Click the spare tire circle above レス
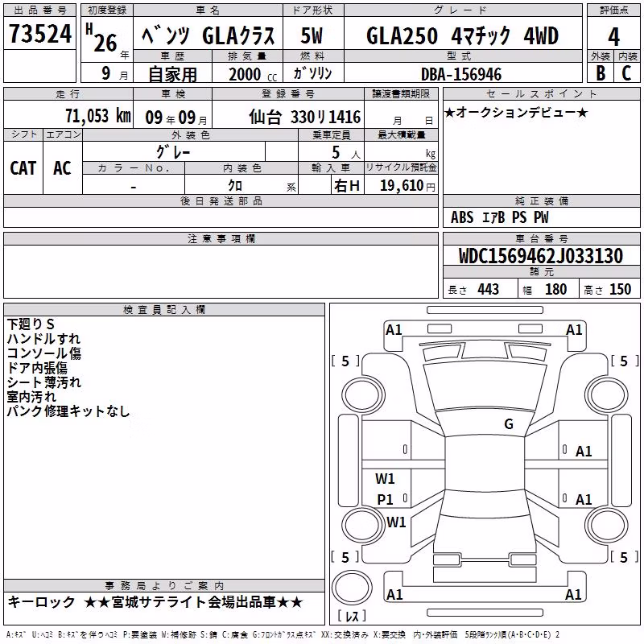 [352, 588]
